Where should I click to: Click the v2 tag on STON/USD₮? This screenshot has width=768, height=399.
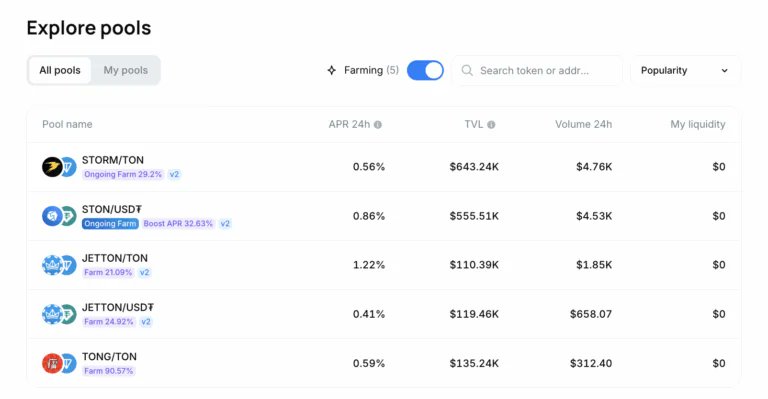[x=225, y=224]
